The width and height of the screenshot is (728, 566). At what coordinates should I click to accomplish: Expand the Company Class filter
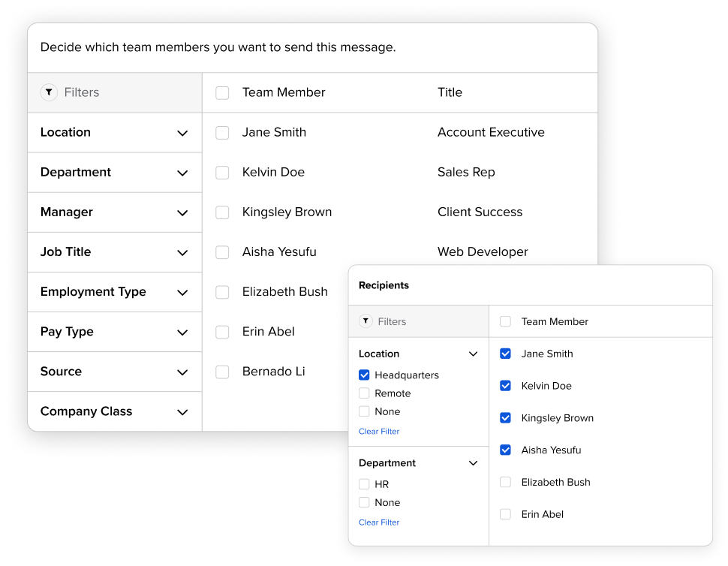182,412
